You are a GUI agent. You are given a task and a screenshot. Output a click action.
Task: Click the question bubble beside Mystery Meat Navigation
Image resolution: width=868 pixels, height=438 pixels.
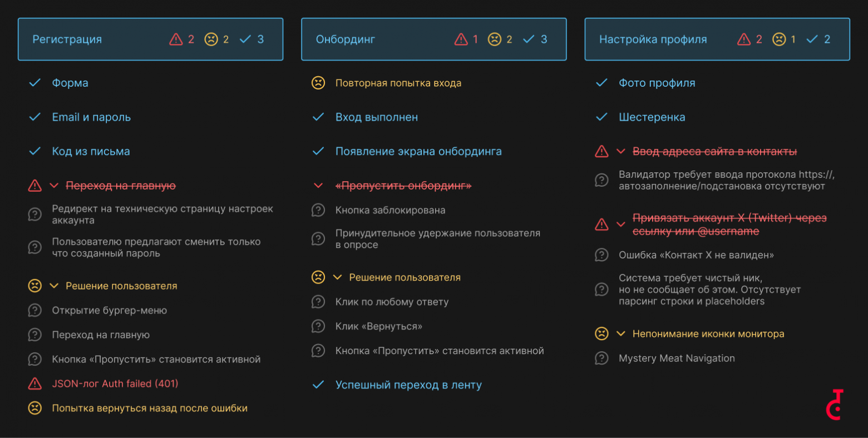click(x=601, y=359)
